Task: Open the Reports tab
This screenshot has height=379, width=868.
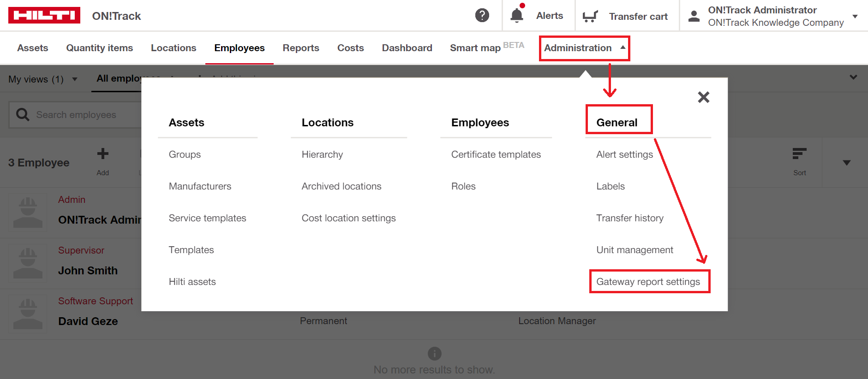Action: coord(301,48)
